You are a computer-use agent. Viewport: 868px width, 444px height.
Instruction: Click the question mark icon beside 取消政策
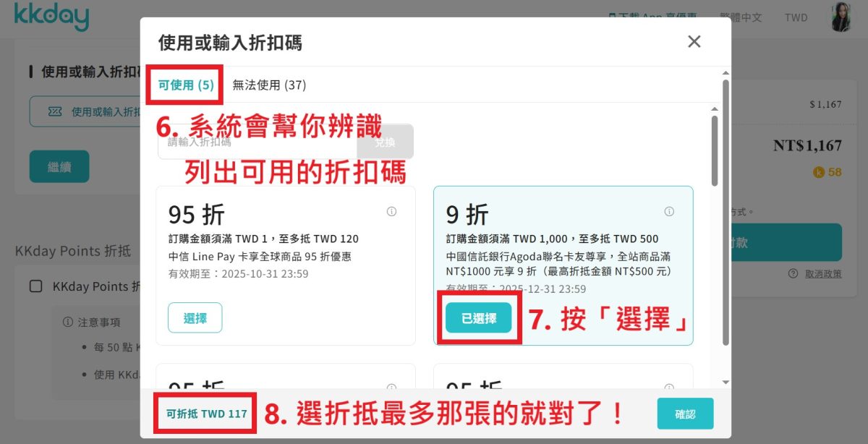pos(793,273)
